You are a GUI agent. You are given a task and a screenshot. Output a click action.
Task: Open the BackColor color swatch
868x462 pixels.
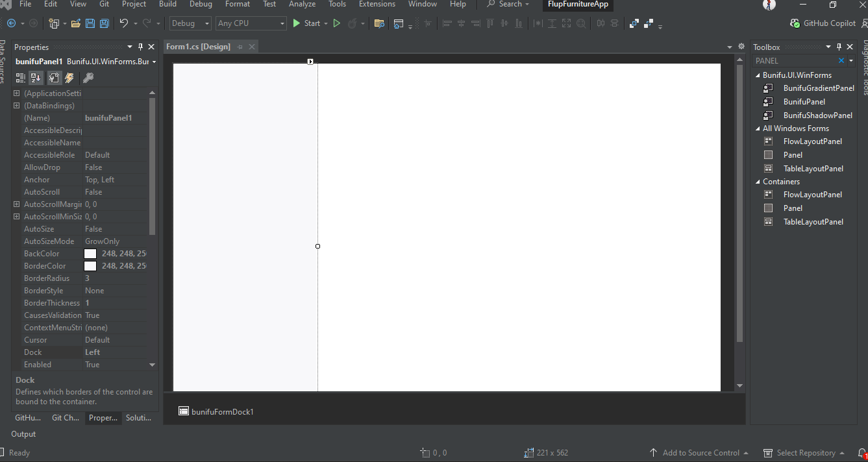91,253
